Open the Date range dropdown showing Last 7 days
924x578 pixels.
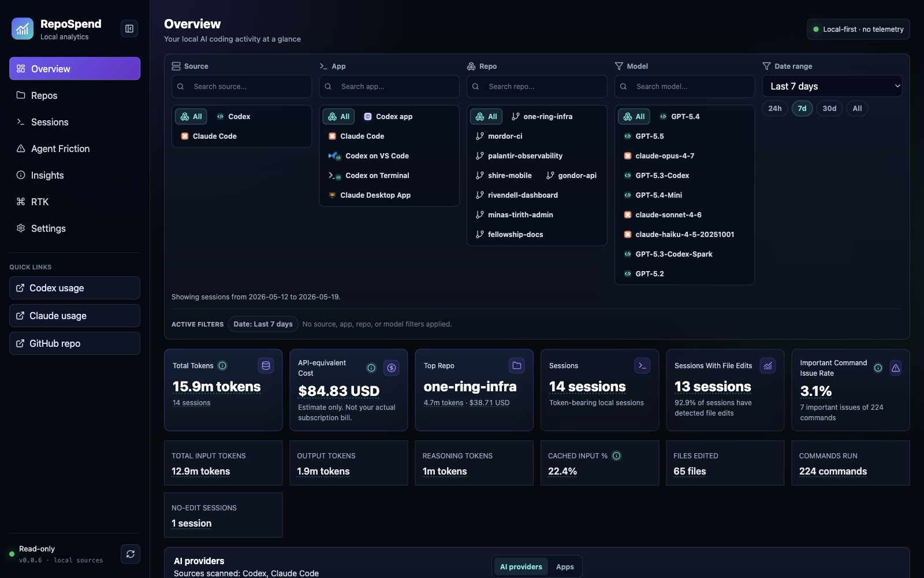tap(832, 86)
